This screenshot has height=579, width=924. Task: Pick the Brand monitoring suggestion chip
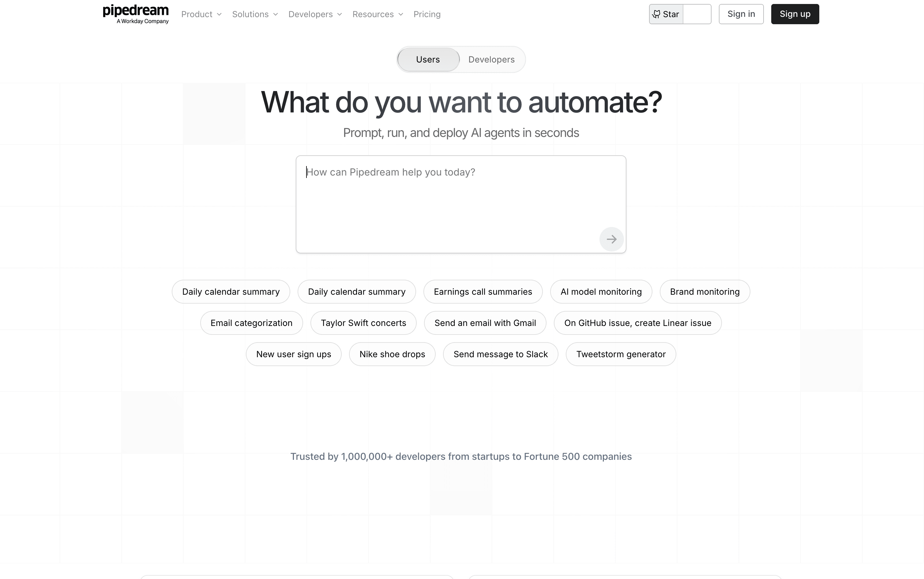pyautogui.click(x=705, y=292)
